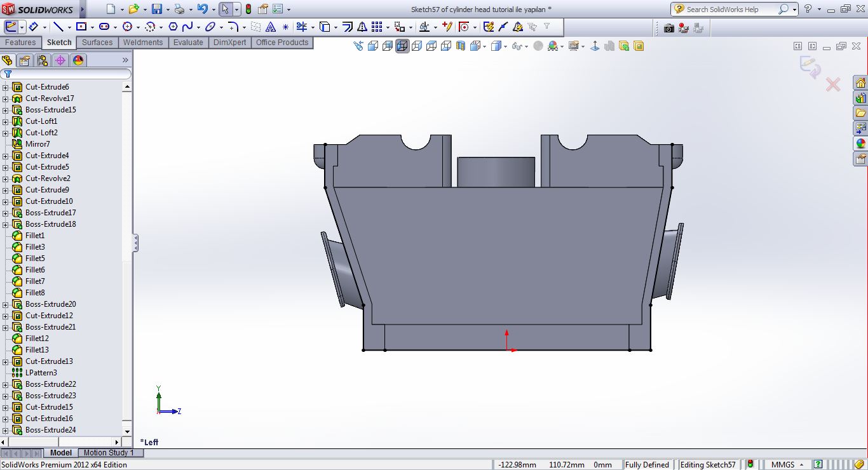Select the Line sketch tool

58,27
